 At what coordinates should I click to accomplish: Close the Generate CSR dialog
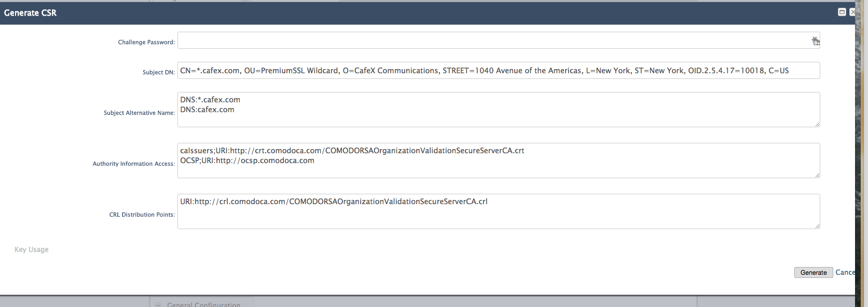[852, 12]
